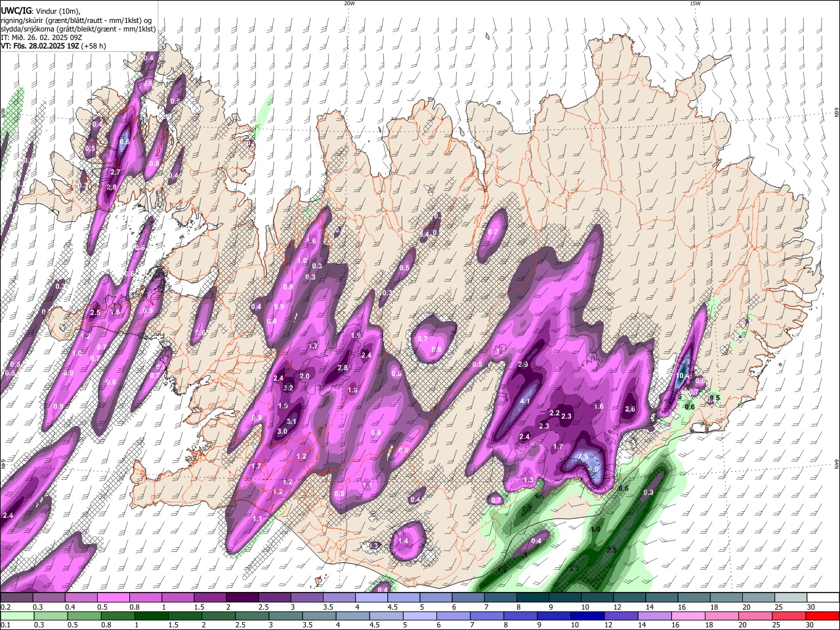This screenshot has width=840, height=630.
Task: Click the 2.1 rain value in the green band
Action: pyautogui.click(x=573, y=568)
